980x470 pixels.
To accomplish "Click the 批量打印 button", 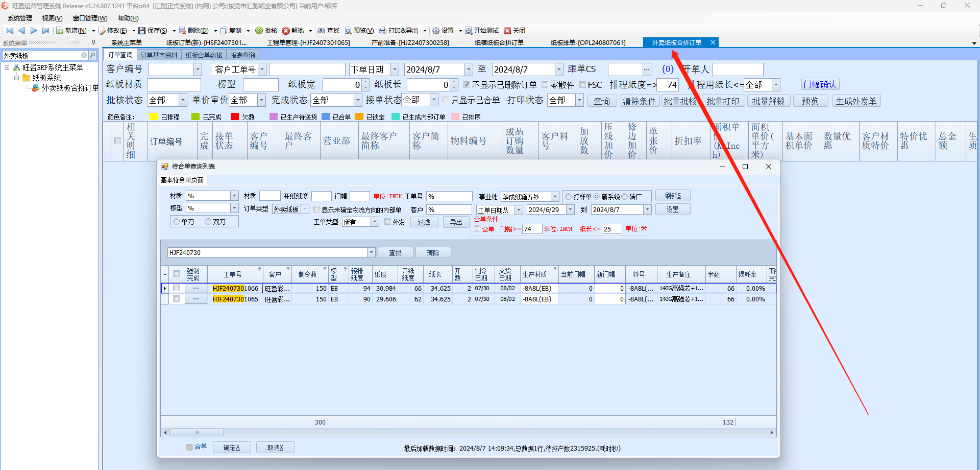I will click(x=723, y=101).
